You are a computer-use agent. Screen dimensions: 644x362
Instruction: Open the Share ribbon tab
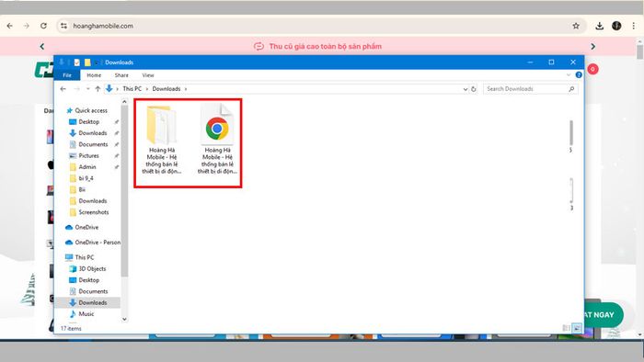(121, 75)
